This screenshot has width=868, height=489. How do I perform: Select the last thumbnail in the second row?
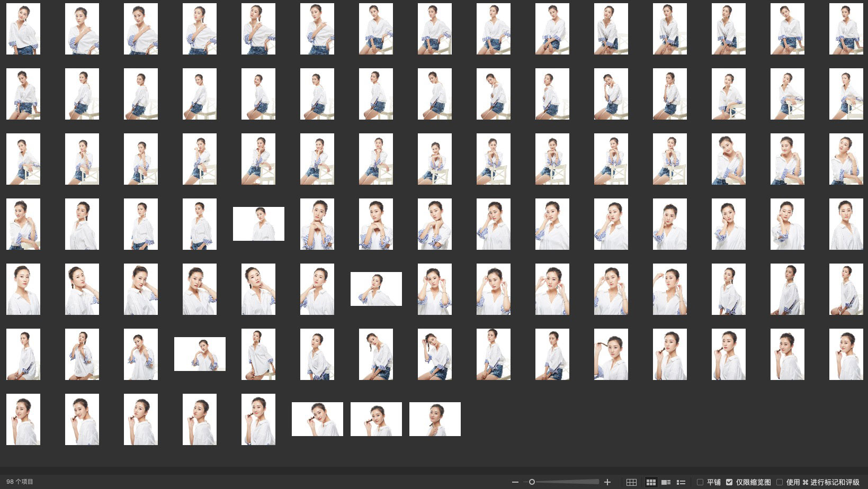pos(846,94)
